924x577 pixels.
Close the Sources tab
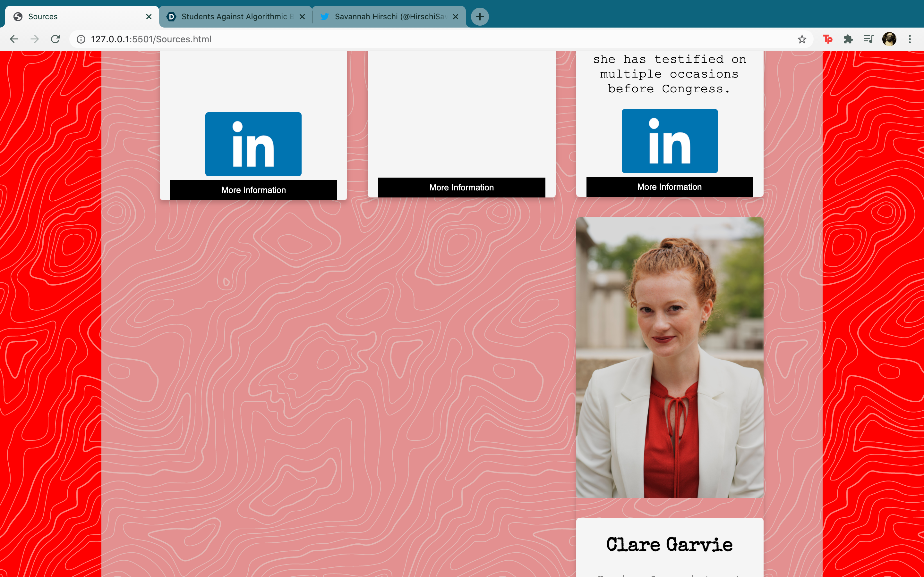149,16
